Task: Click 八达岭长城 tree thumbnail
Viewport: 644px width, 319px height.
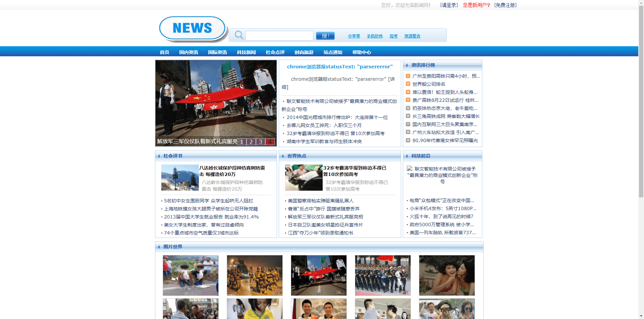Action: (x=180, y=178)
